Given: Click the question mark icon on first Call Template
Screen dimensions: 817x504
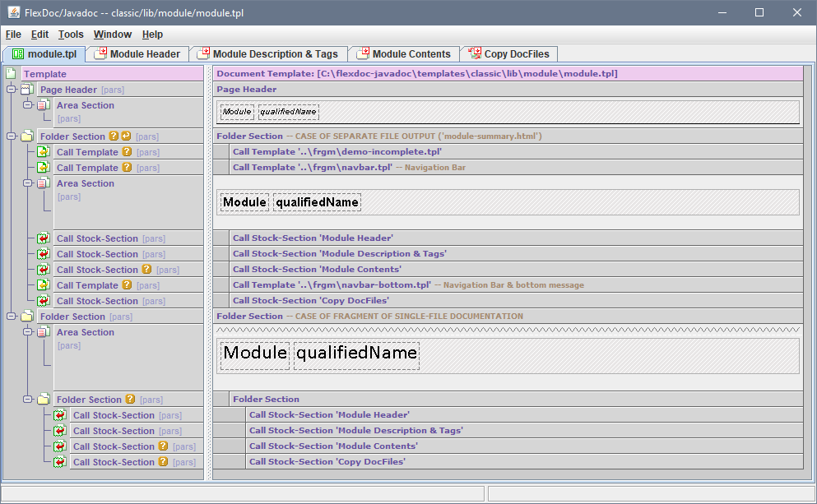Looking at the screenshot, I should click(127, 152).
